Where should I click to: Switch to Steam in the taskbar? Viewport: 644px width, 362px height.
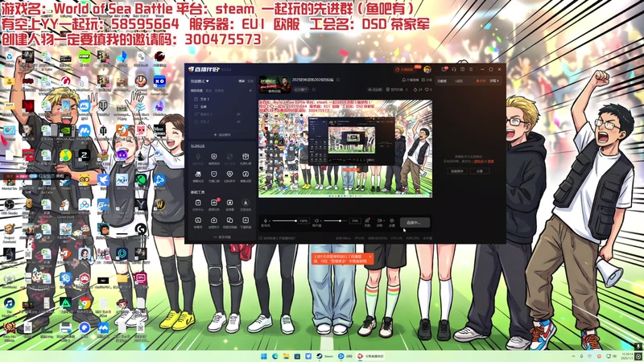pyautogui.click(x=324, y=356)
